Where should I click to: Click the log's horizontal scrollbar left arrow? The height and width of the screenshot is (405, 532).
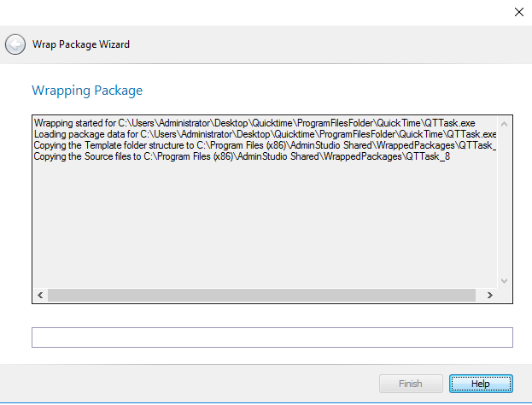click(x=39, y=295)
